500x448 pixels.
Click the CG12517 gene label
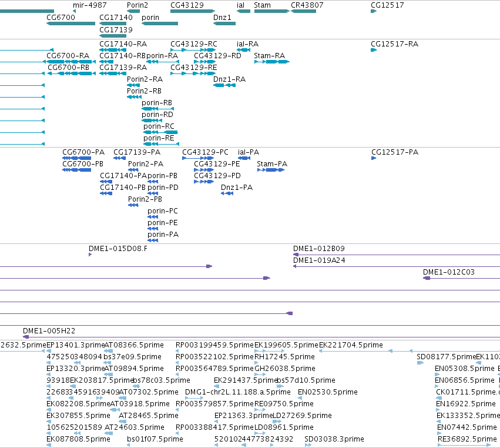point(387,5)
